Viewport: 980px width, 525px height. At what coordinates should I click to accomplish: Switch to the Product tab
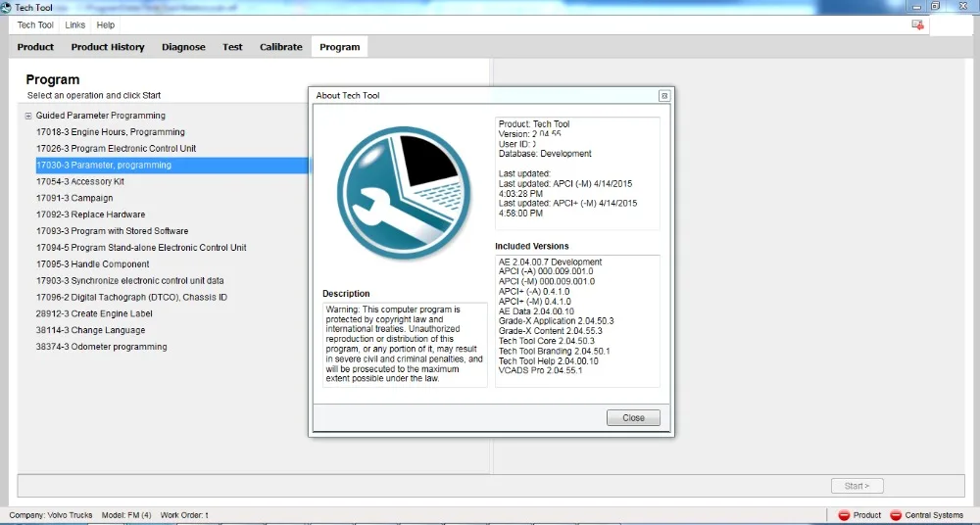(35, 47)
